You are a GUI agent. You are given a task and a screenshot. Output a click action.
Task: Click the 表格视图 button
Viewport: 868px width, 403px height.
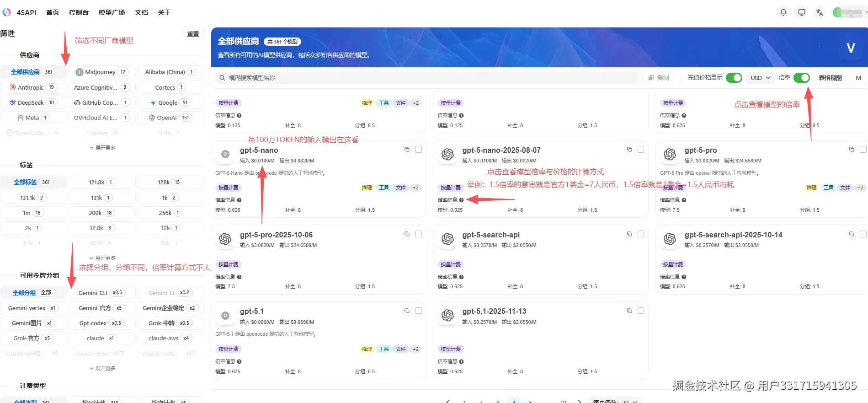[x=830, y=78]
